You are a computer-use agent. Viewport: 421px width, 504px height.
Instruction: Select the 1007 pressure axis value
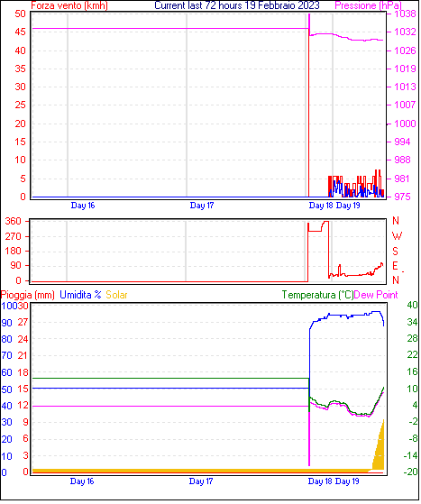point(405,105)
